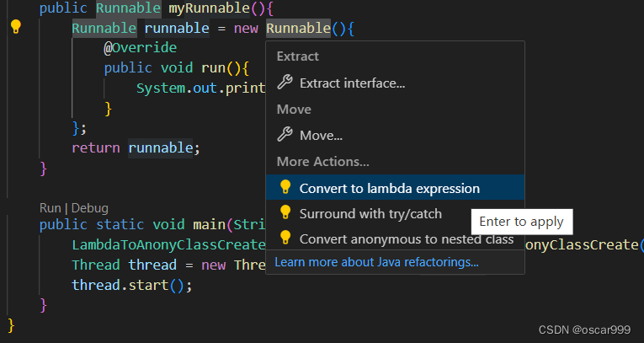Apply Convert to lambda expression

(x=395, y=188)
